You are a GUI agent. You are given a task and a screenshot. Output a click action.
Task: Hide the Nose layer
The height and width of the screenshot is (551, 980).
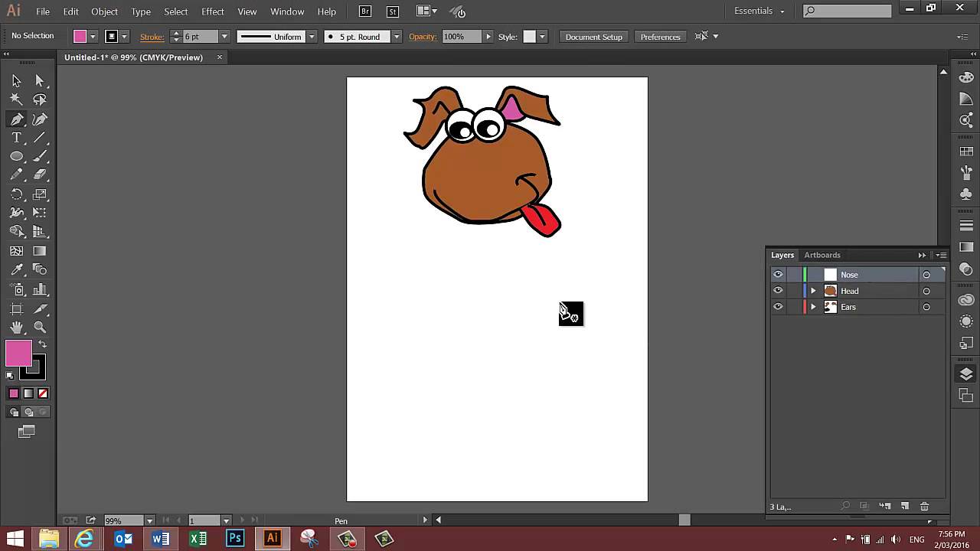point(778,275)
